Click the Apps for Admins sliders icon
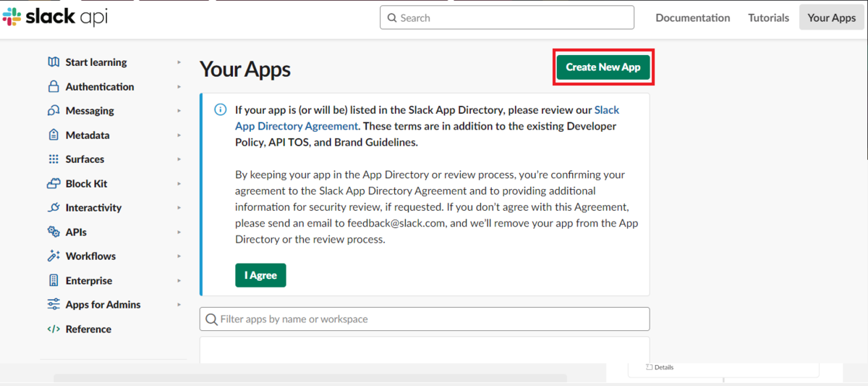This screenshot has height=386, width=868. coord(54,305)
